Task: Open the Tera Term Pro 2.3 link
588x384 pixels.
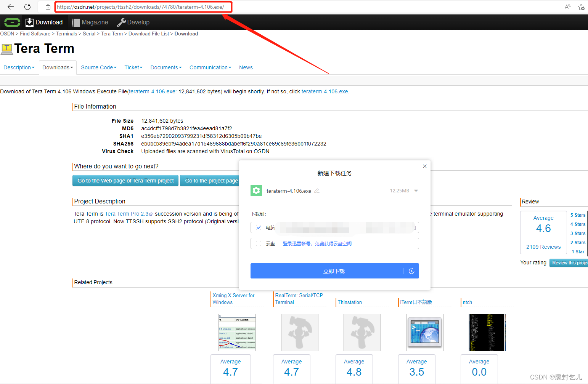Action: click(x=129, y=214)
